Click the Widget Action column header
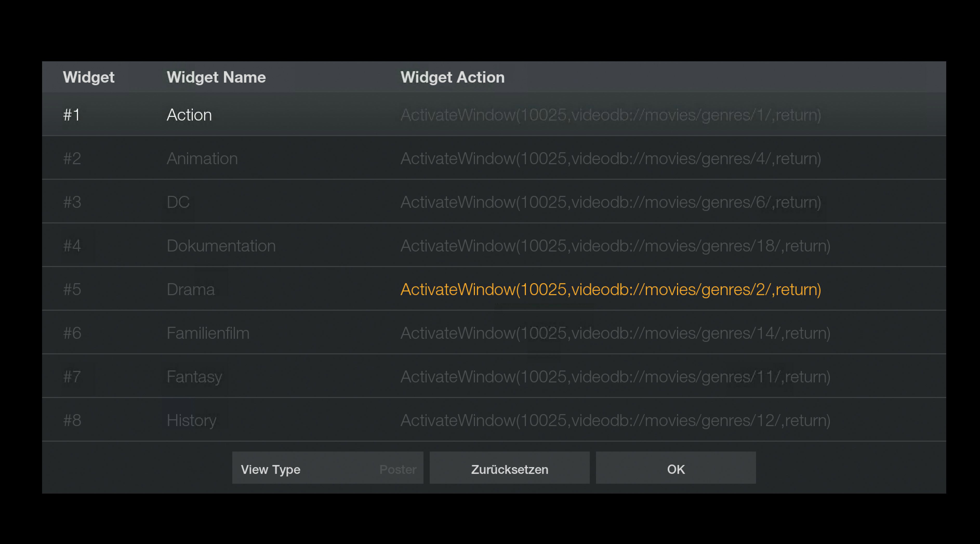Image resolution: width=980 pixels, height=544 pixels. pos(452,77)
